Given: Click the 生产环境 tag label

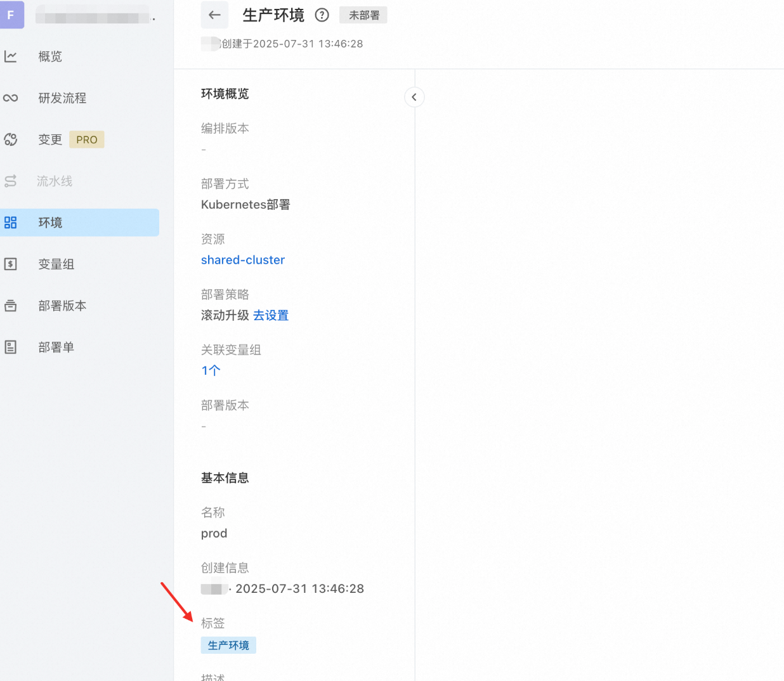Looking at the screenshot, I should coord(228,645).
